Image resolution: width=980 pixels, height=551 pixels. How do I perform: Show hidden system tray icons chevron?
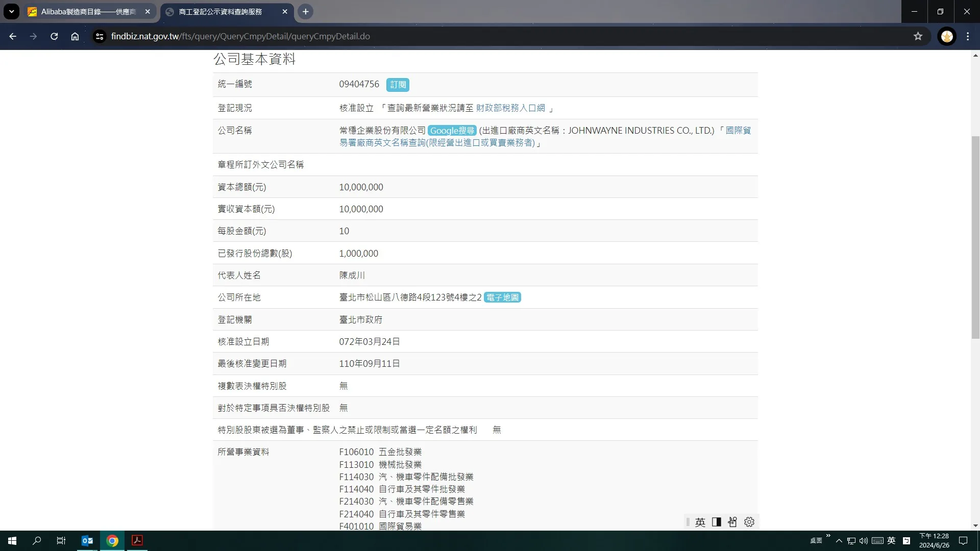tap(839, 541)
